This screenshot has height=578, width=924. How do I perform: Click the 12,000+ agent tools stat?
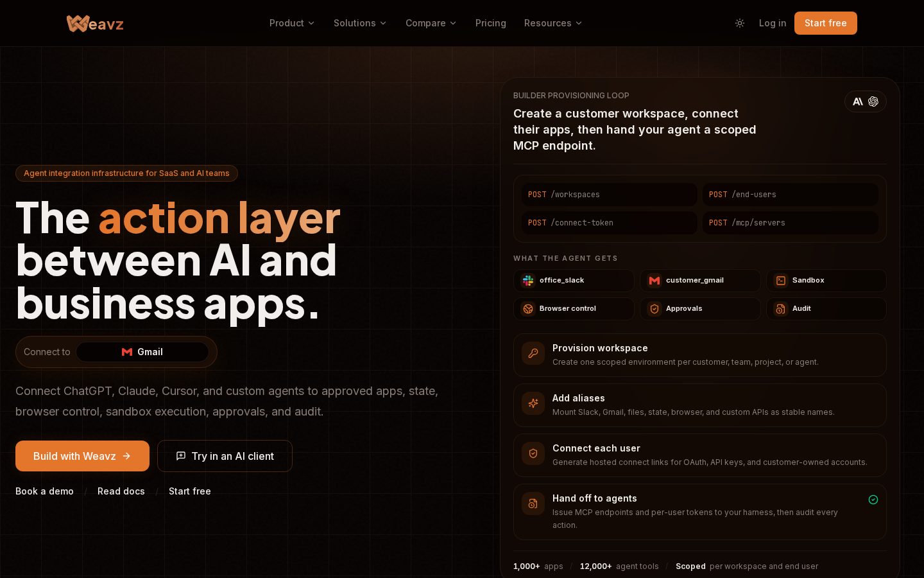tap(619, 566)
